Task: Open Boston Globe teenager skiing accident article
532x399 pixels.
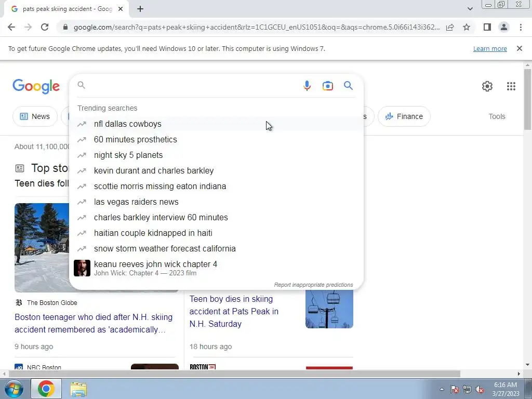Action: pyautogui.click(x=94, y=323)
